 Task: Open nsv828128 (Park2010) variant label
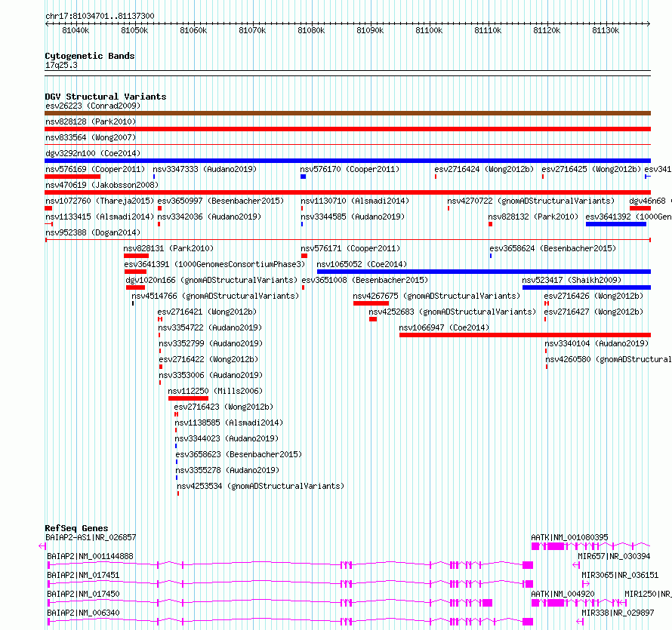[x=91, y=121]
